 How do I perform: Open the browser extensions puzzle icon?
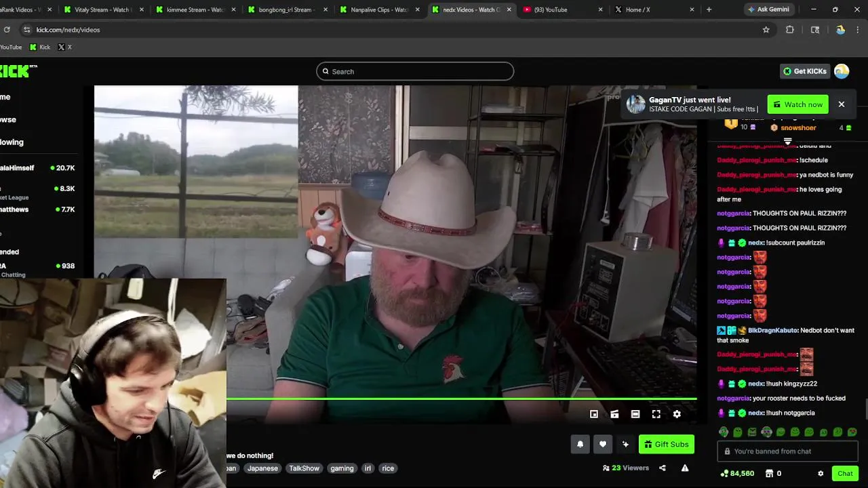click(x=790, y=30)
